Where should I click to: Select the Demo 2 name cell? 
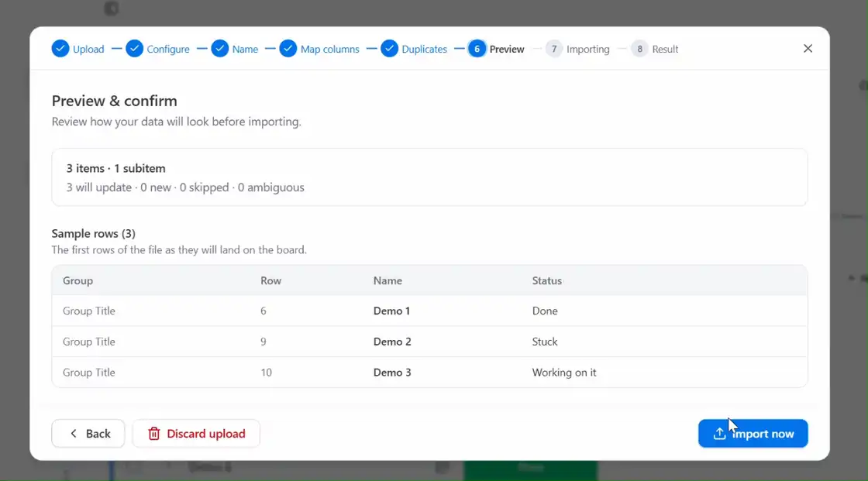392,342
